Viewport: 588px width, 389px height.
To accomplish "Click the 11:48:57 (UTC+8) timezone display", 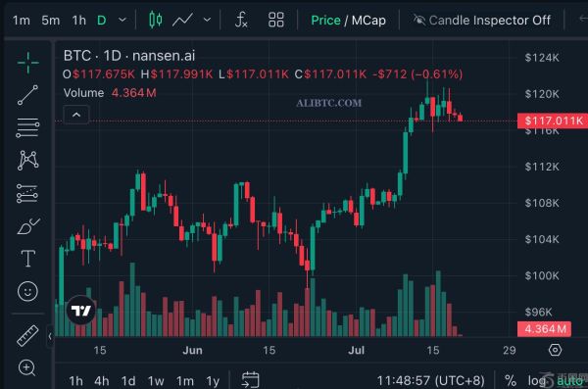I will click(430, 381).
